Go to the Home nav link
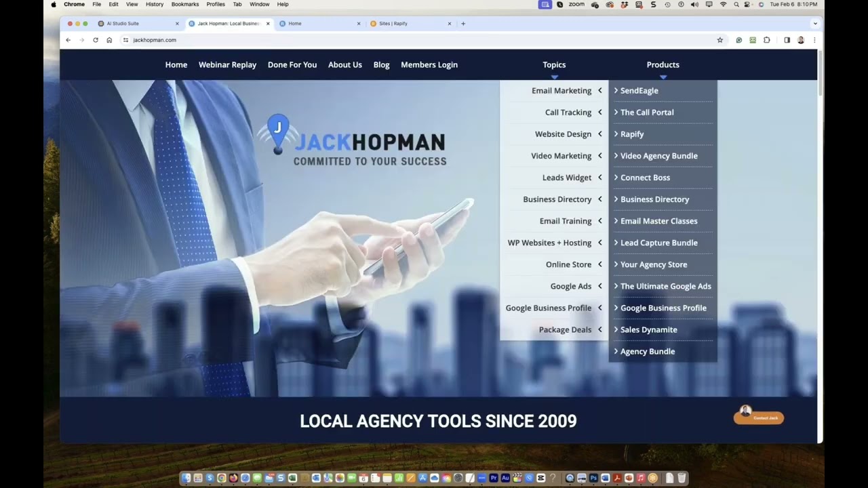This screenshot has height=488, width=868. point(176,65)
